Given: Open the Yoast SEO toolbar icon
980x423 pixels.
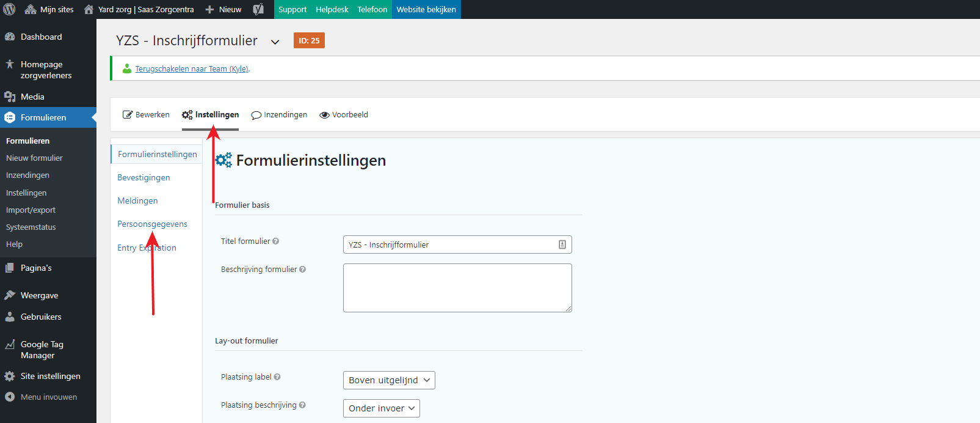Looking at the screenshot, I should tap(258, 9).
